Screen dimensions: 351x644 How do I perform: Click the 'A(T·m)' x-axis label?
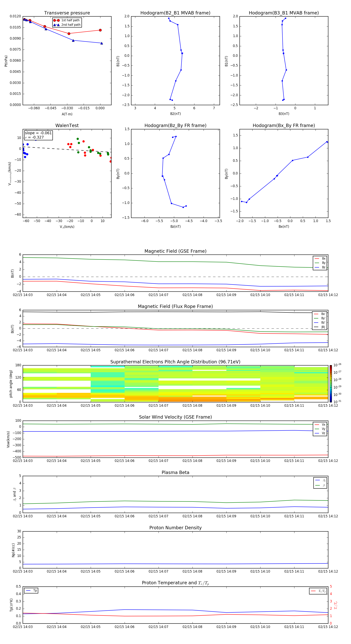click(x=67, y=114)
